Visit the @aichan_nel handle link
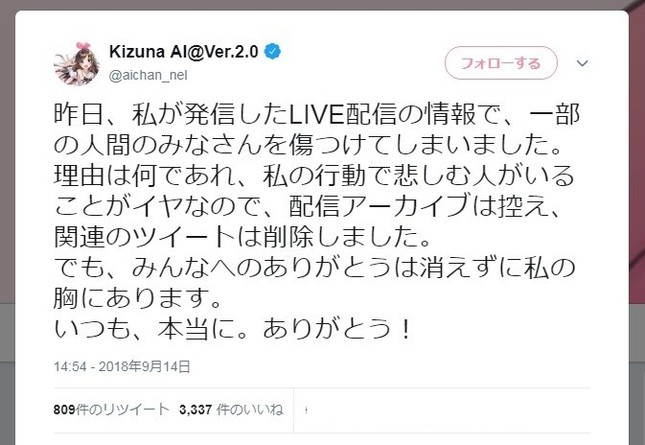 [x=148, y=75]
